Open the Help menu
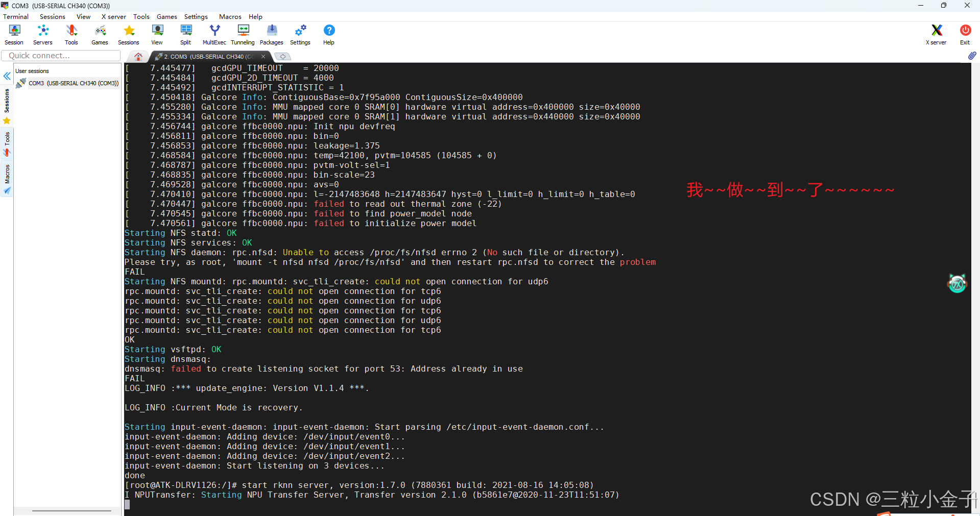The width and height of the screenshot is (980, 516). click(x=255, y=17)
